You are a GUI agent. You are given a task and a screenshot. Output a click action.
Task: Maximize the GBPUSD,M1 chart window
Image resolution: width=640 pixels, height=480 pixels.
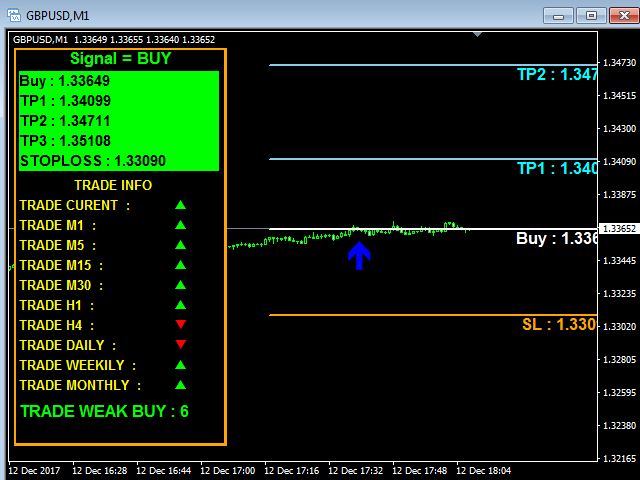tap(591, 16)
